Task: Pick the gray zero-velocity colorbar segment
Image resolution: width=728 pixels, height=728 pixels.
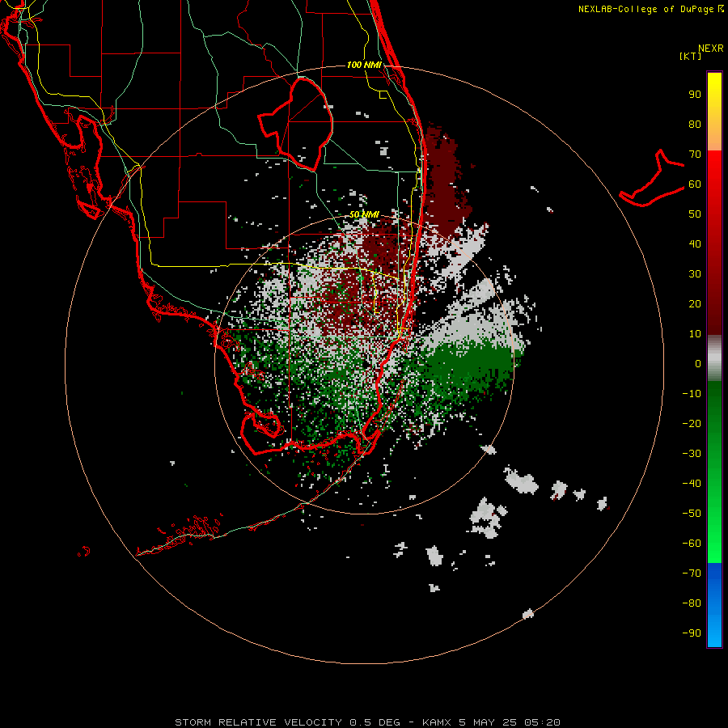Action: (x=714, y=358)
